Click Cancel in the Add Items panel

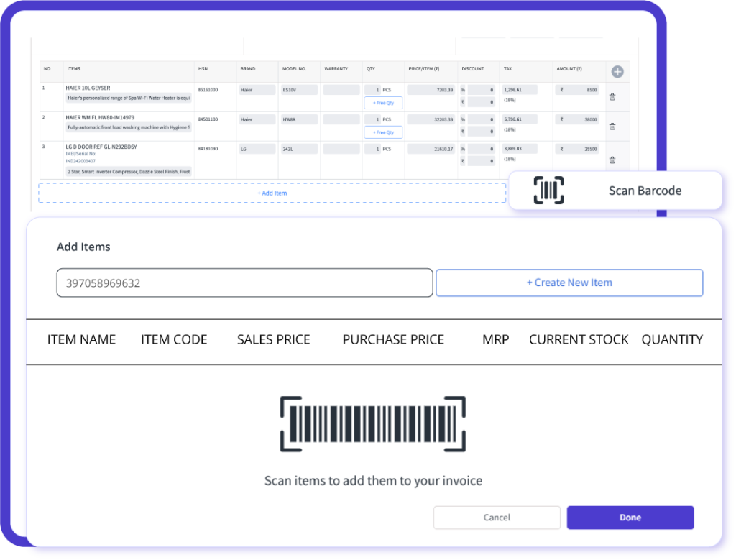[497, 517]
